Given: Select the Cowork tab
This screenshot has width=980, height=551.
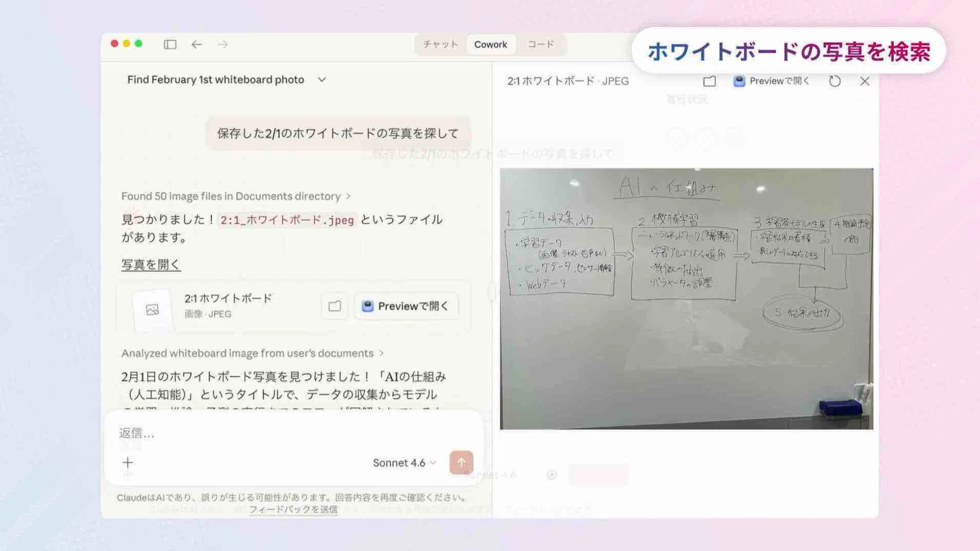Looking at the screenshot, I should point(490,44).
